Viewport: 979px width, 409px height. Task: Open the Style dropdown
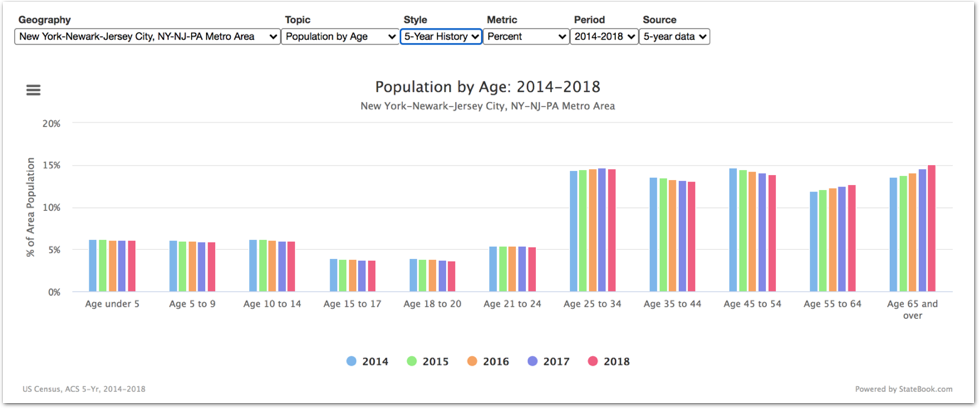pos(441,37)
